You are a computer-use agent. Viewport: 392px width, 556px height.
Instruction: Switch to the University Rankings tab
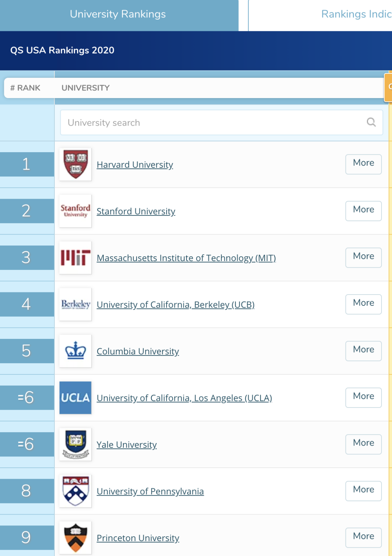click(x=118, y=15)
